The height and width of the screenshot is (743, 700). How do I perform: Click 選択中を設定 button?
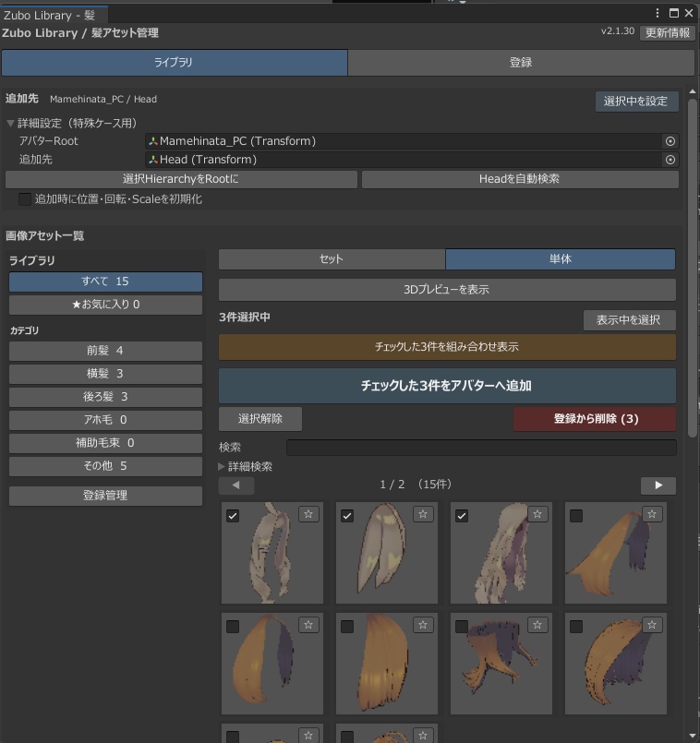click(636, 102)
